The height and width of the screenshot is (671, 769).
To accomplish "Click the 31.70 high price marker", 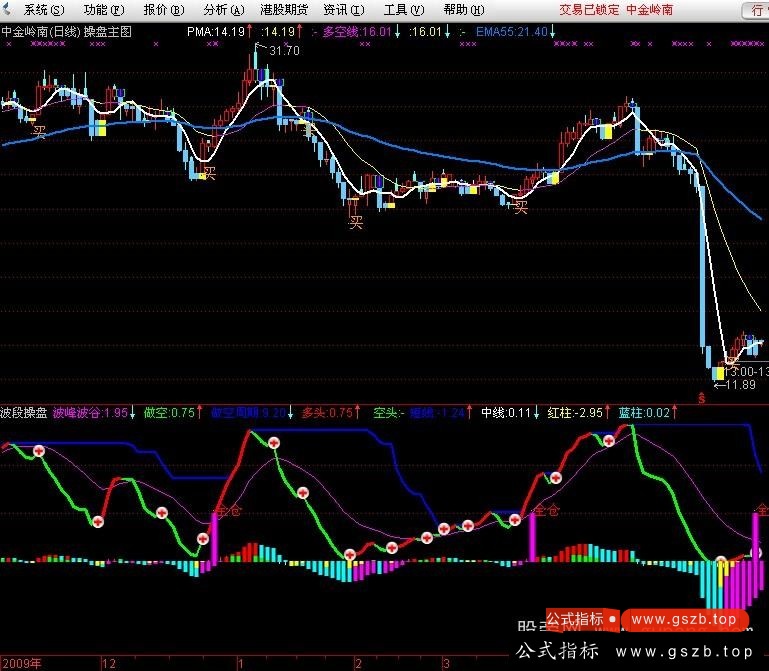I will pos(283,51).
